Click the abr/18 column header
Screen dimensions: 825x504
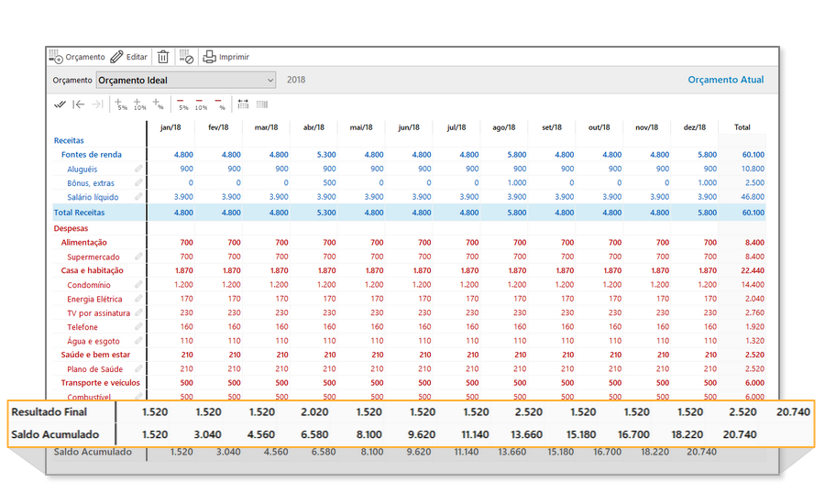point(313,127)
